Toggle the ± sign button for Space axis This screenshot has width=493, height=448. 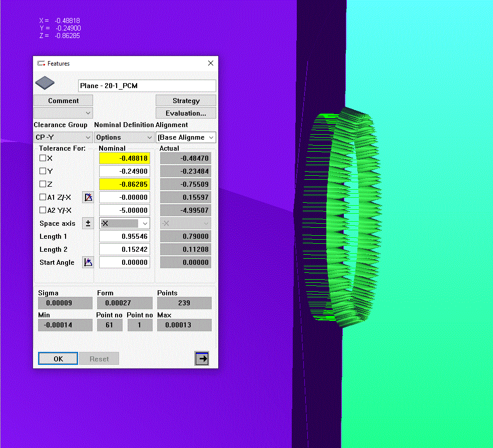(x=88, y=223)
